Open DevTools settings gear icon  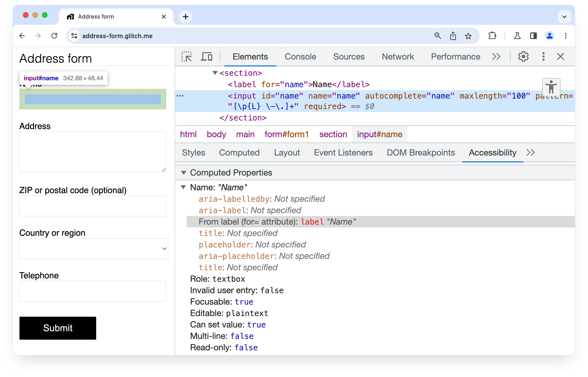pyautogui.click(x=524, y=57)
